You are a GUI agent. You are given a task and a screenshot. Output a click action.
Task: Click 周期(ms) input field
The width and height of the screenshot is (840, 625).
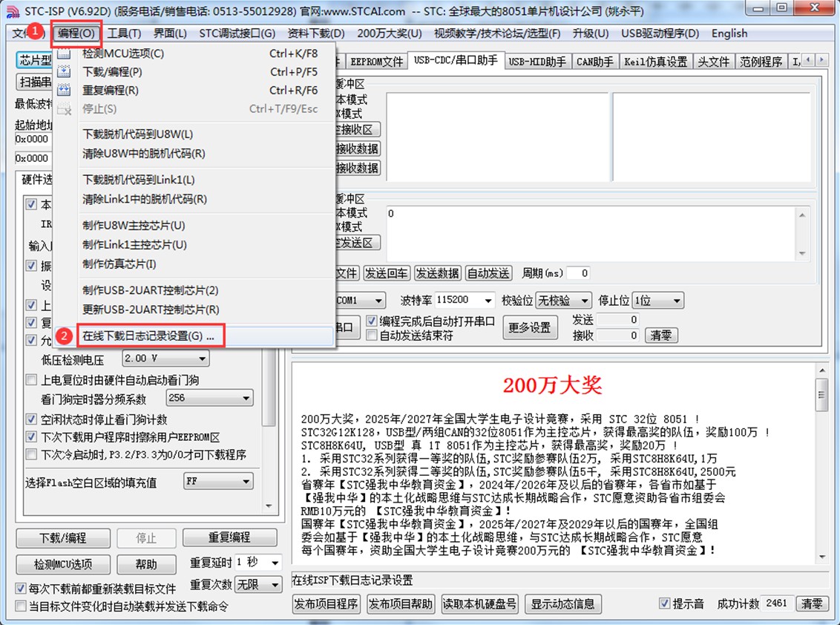click(x=579, y=273)
